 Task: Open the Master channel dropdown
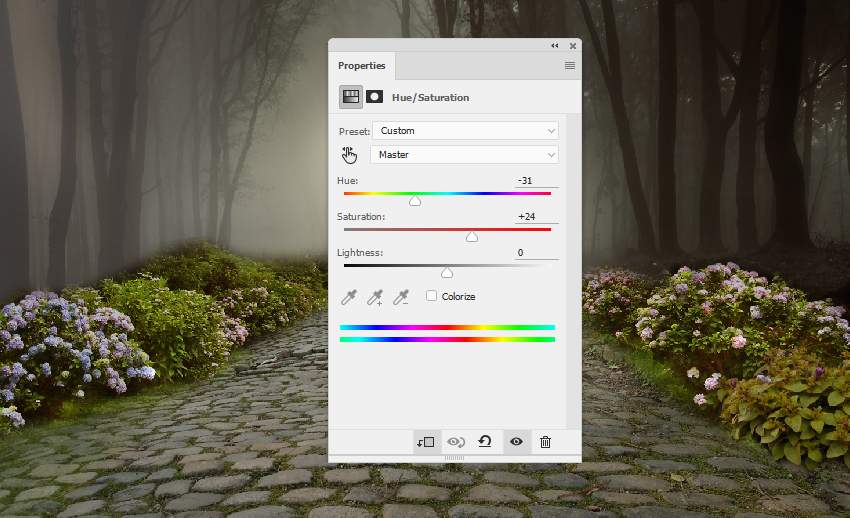464,155
